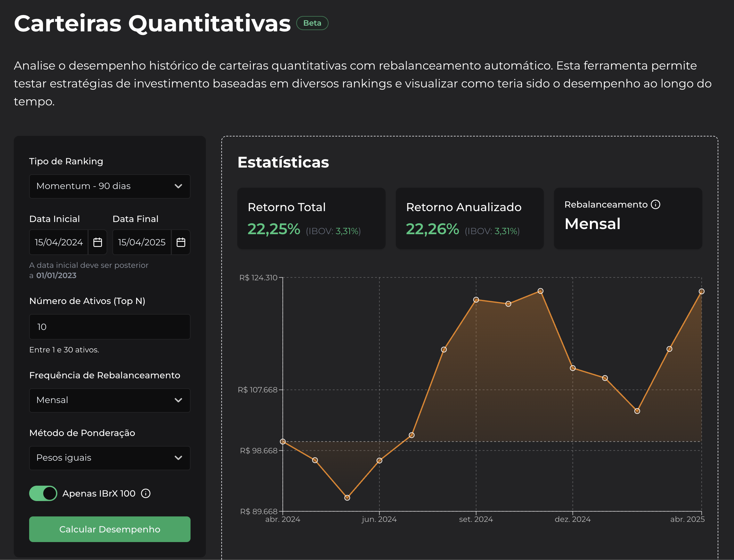
Task: Click the Retorno Anualizado statistic card
Action: [x=469, y=218]
